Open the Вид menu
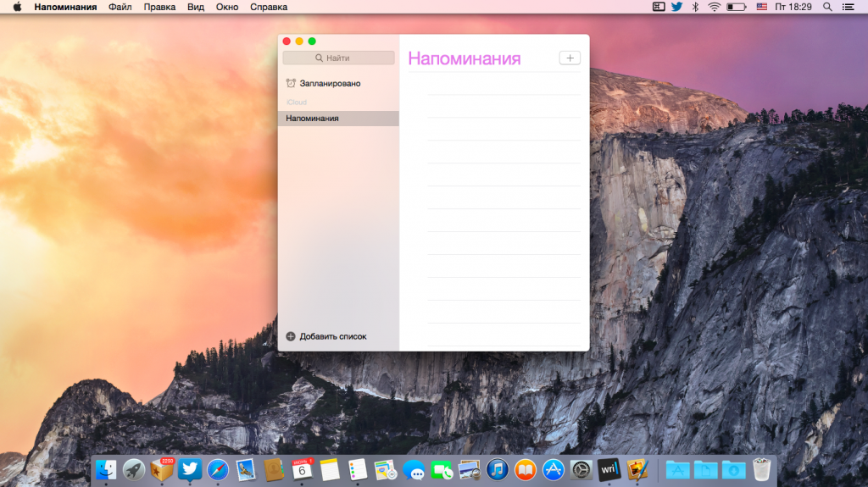The width and height of the screenshot is (868, 487). pyautogui.click(x=196, y=7)
